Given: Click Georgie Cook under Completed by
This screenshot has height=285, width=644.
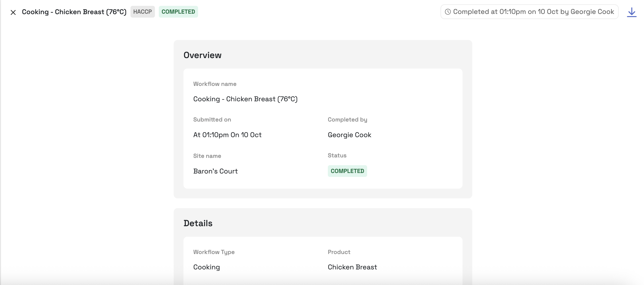Looking at the screenshot, I should pos(349,135).
